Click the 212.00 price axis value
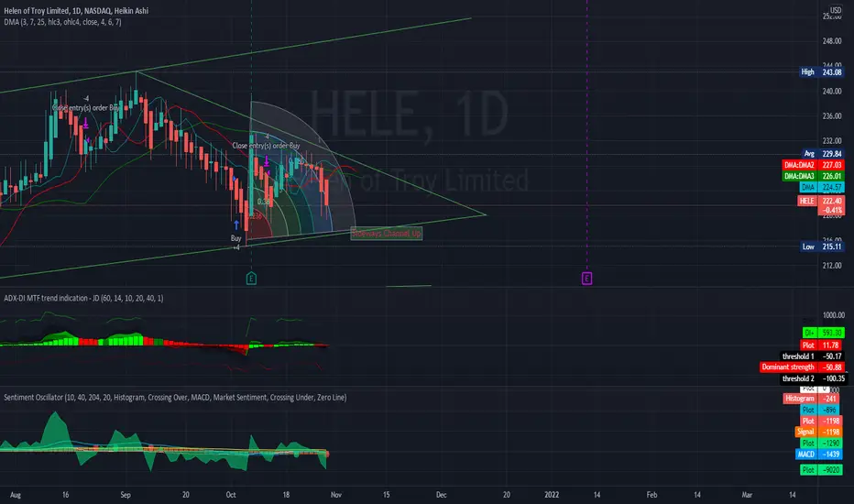854x504 pixels. pyautogui.click(x=832, y=266)
